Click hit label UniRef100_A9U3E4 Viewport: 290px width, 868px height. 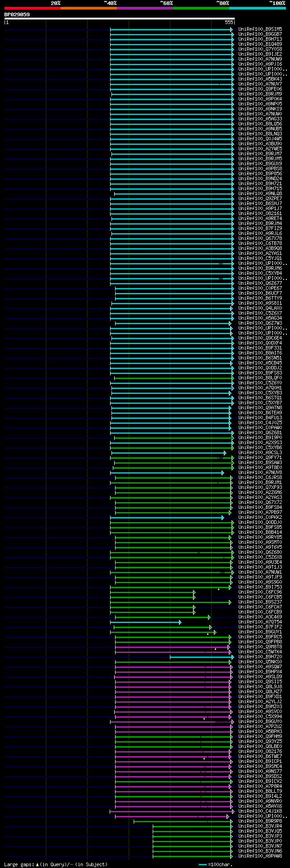pos(260,562)
